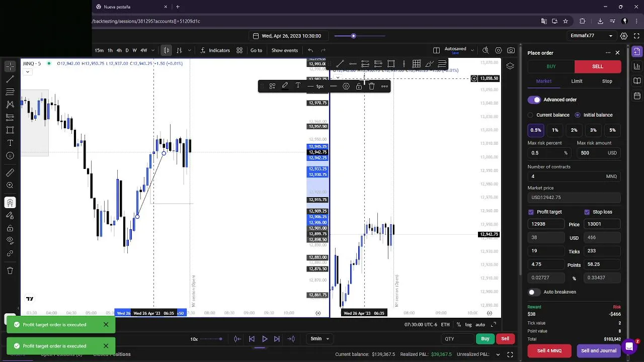Toggle the magnet snap mode

(x=10, y=203)
